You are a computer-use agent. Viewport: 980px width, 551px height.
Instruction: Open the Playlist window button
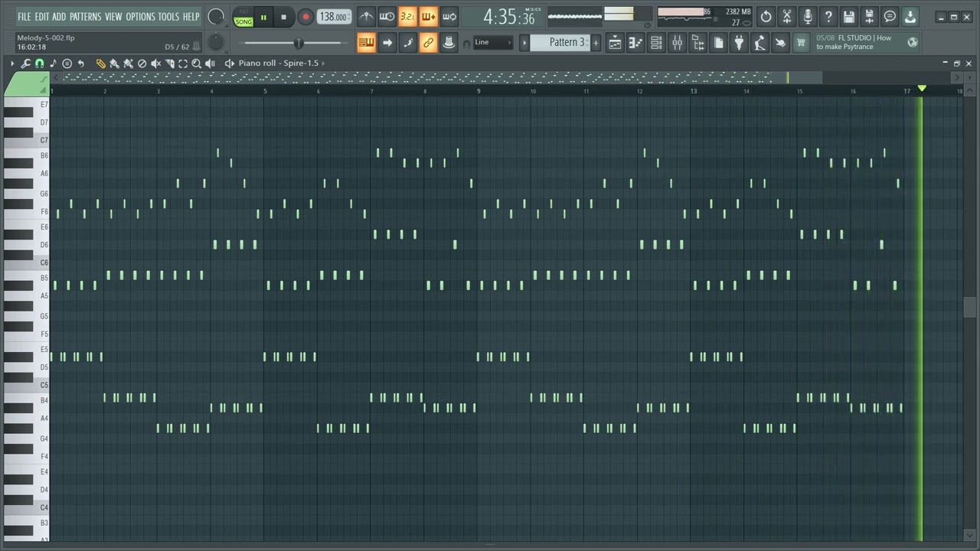point(615,43)
